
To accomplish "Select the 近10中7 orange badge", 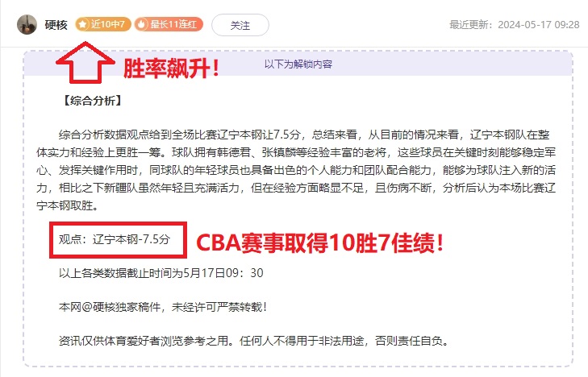I will tap(102, 25).
